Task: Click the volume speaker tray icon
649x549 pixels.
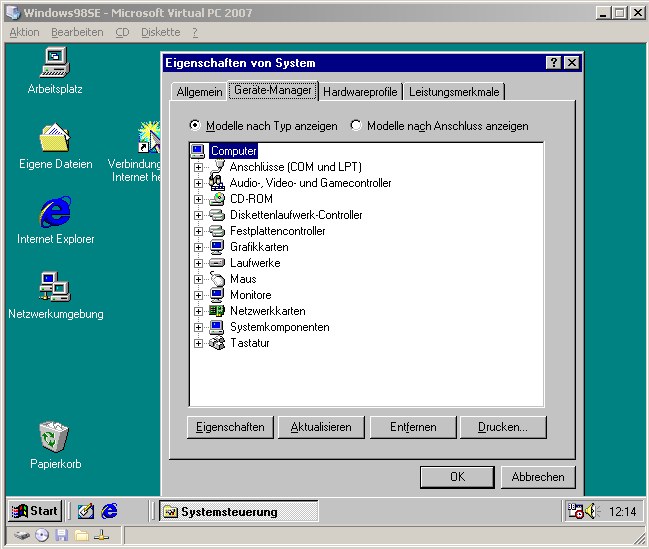Action: (x=592, y=511)
